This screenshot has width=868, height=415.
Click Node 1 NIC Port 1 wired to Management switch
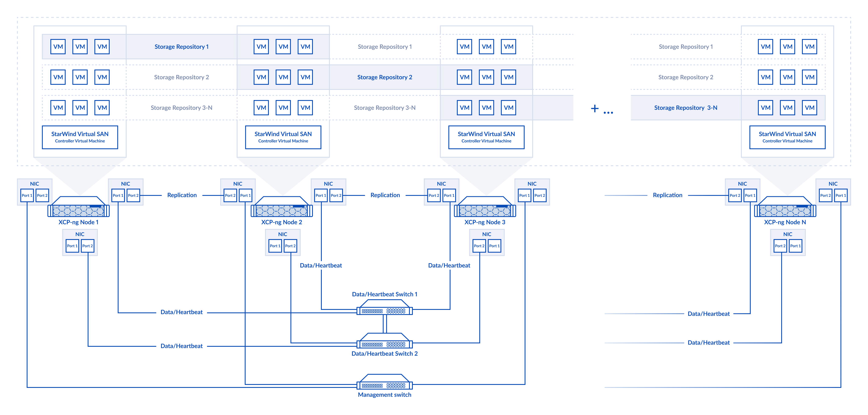pos(27,195)
